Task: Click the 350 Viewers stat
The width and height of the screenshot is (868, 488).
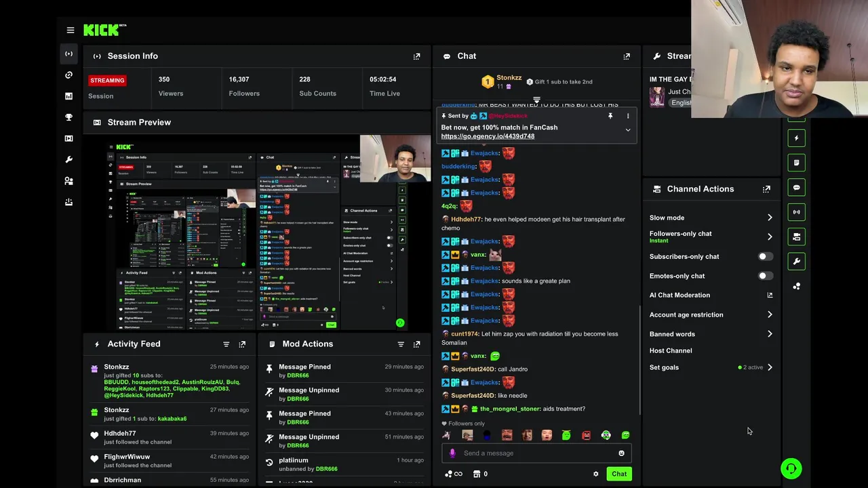Action: 171,86
